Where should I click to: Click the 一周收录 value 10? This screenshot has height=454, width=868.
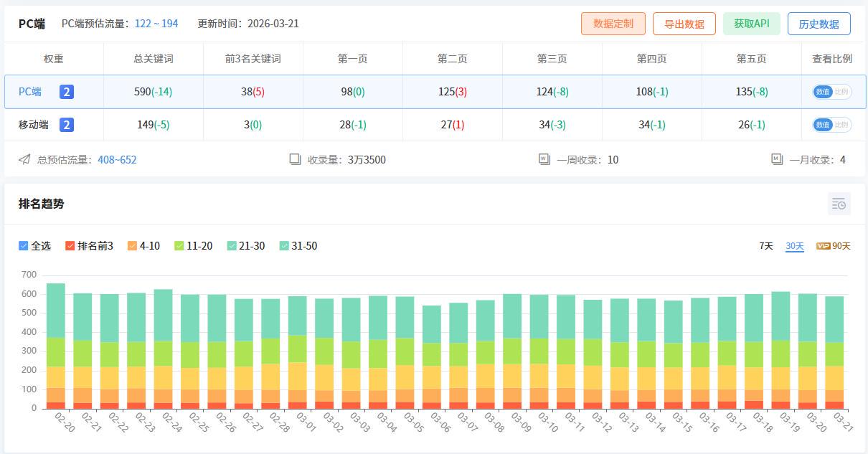click(x=613, y=160)
